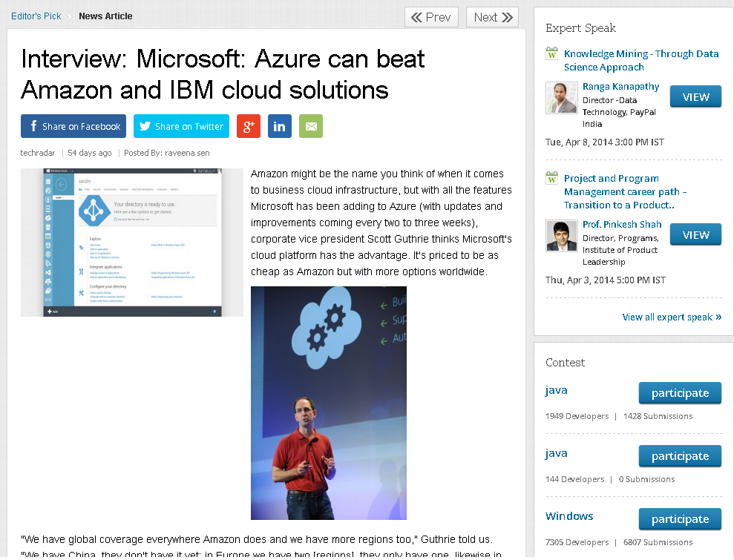
Task: Open first java contest with 1949 developers
Action: [557, 390]
